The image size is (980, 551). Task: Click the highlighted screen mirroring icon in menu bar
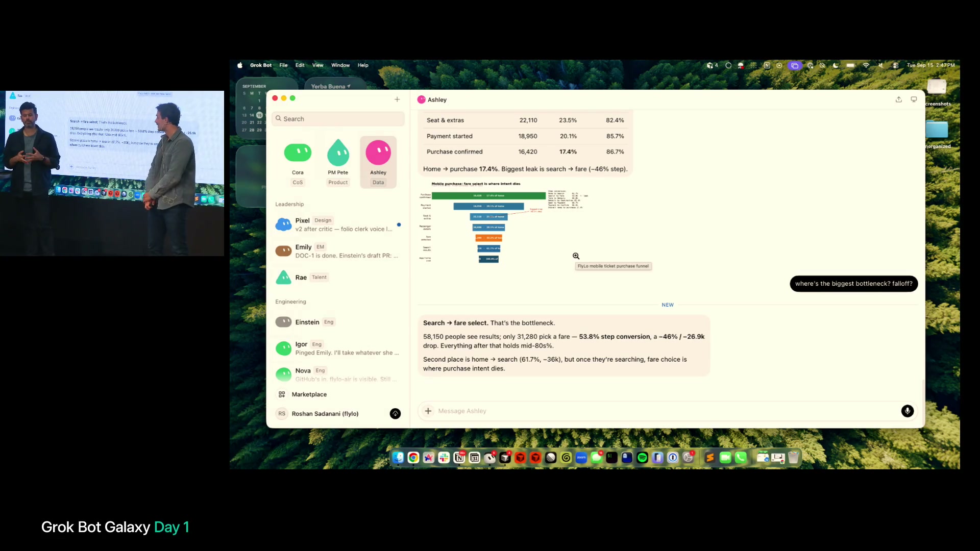point(795,65)
